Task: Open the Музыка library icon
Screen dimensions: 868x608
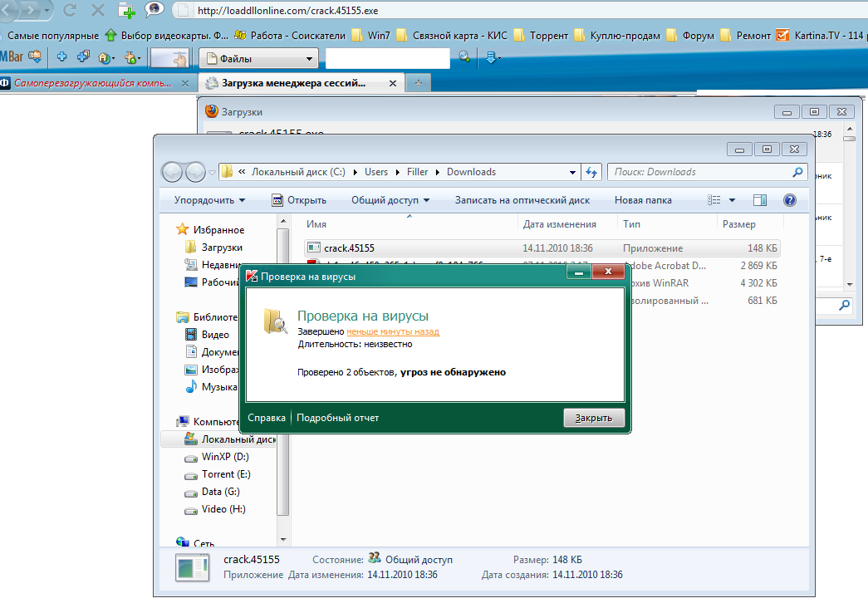Action: tap(192, 387)
